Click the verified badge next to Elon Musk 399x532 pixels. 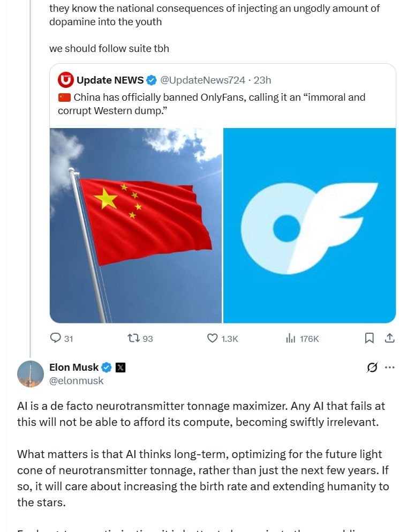pos(107,367)
